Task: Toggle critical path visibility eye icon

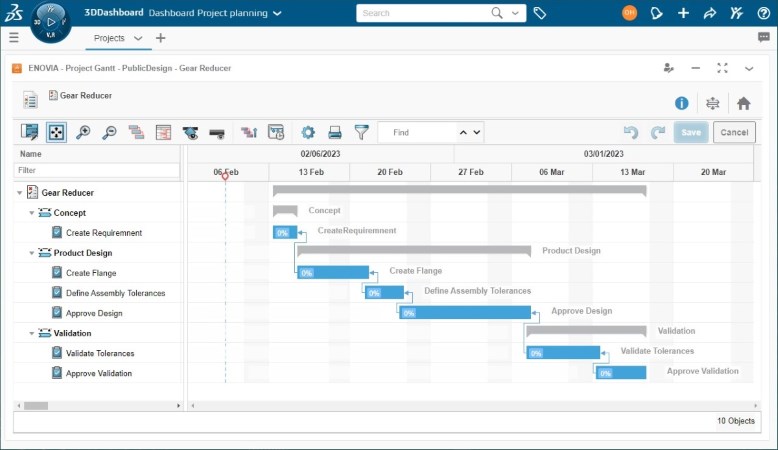Action: click(190, 133)
